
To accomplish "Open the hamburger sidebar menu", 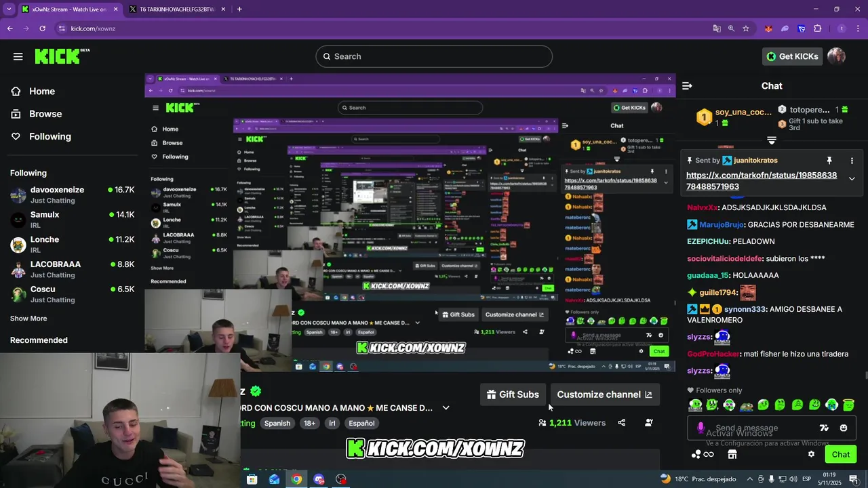I will tap(18, 56).
